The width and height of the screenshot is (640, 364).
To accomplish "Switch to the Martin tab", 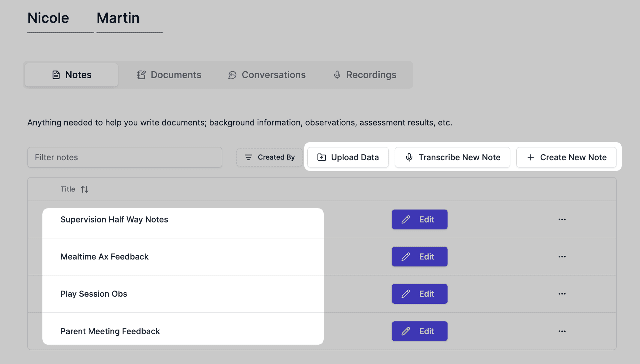I will 118,18.
